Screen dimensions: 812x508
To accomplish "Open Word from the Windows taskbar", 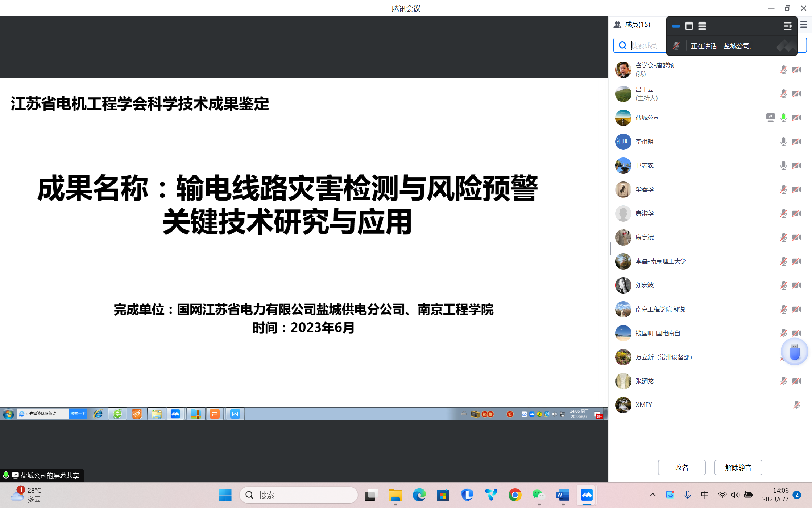I will point(563,495).
